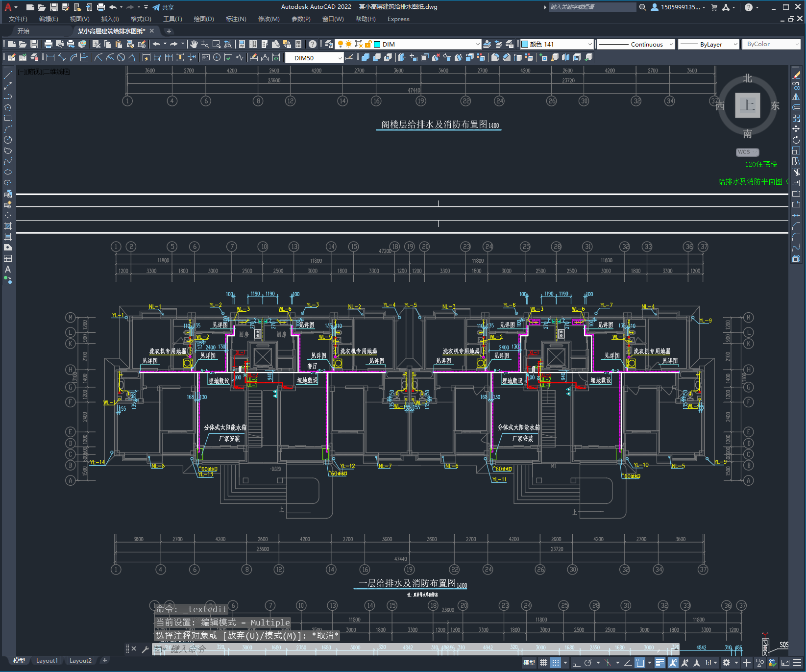The height and width of the screenshot is (672, 806).
Task: Expand the DIM50 dimension style dropdown
Action: pos(340,58)
